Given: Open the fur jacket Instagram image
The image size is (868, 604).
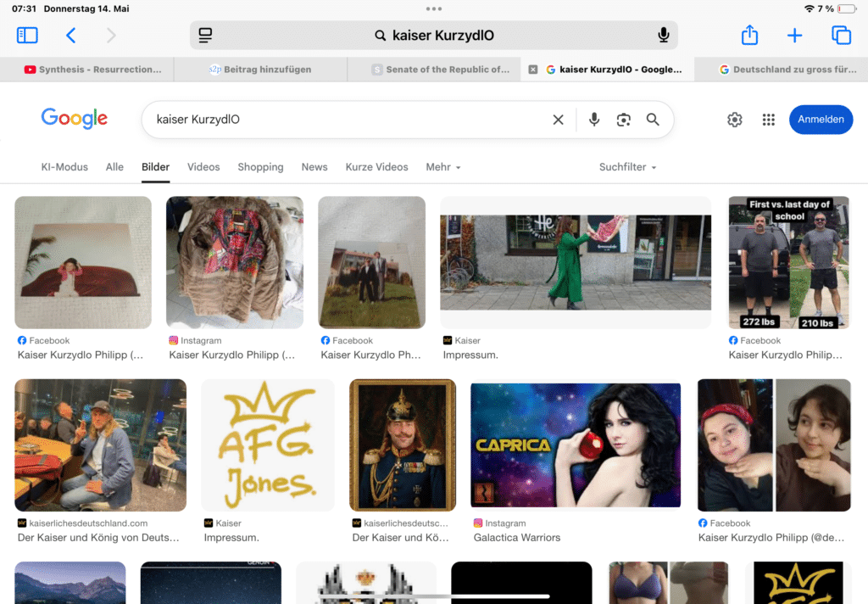Looking at the screenshot, I should (x=235, y=263).
